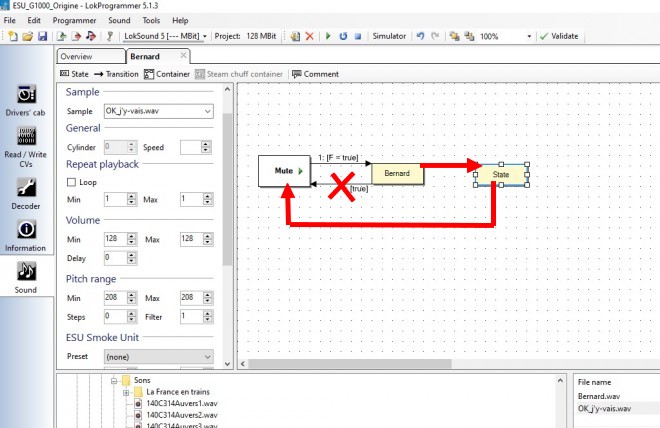Close the Bernard tab
This screenshot has height=428, width=660.
pyautogui.click(x=183, y=56)
